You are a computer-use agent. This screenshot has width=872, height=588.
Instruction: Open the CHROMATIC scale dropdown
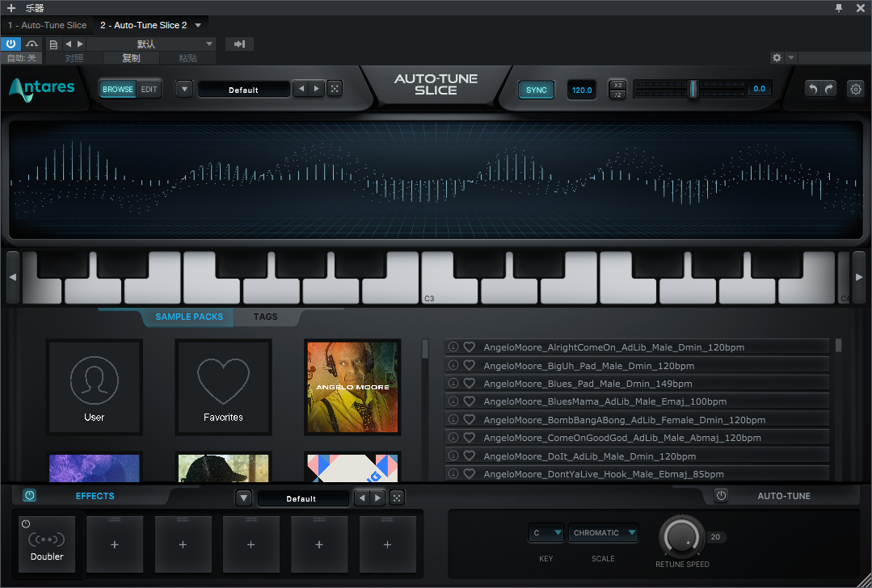pos(603,532)
